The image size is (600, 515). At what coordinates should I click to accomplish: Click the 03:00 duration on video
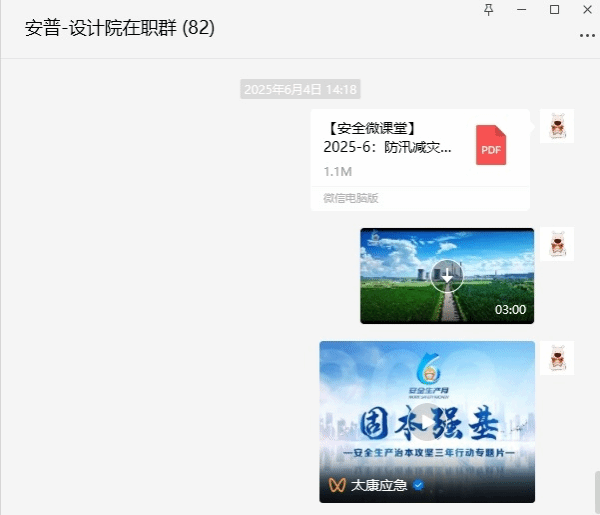pyautogui.click(x=510, y=310)
